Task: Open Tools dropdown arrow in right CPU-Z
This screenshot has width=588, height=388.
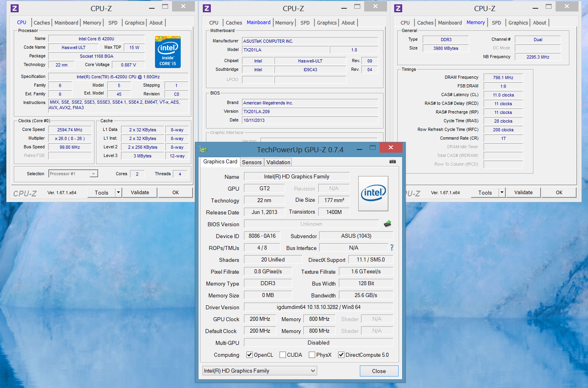Action: tap(502, 192)
